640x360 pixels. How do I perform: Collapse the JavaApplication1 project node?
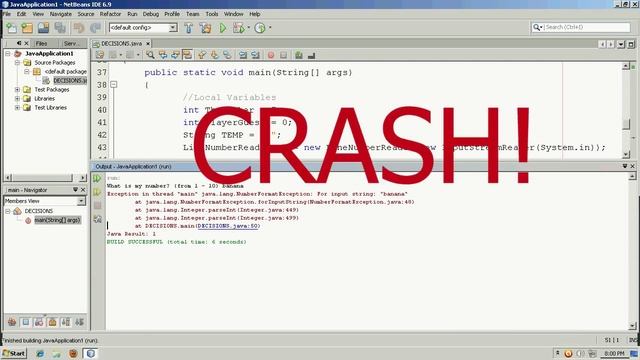(8, 53)
